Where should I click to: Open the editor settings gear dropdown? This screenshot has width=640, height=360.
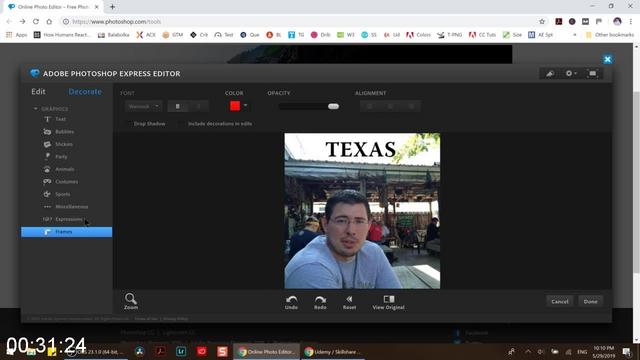click(x=571, y=73)
